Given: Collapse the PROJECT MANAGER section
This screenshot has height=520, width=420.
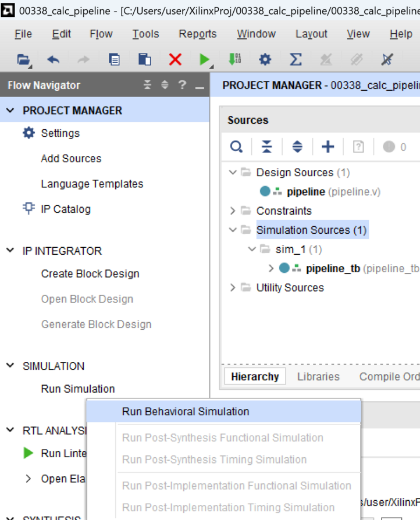Looking at the screenshot, I should pos(10,111).
